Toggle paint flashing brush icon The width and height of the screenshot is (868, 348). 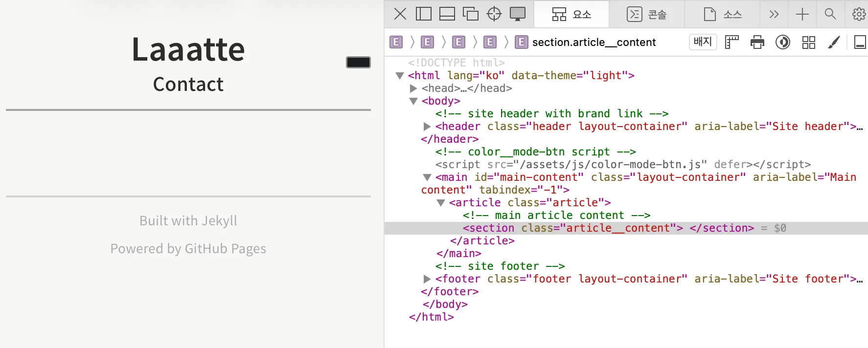click(834, 42)
